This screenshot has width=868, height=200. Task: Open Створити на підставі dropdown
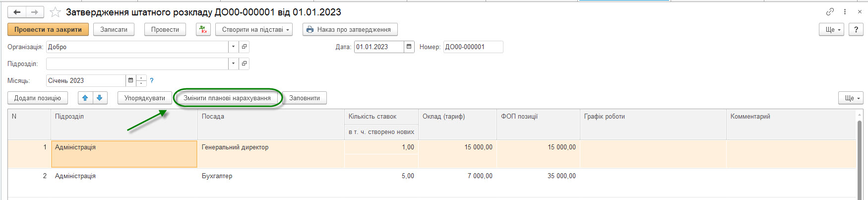[x=253, y=29]
